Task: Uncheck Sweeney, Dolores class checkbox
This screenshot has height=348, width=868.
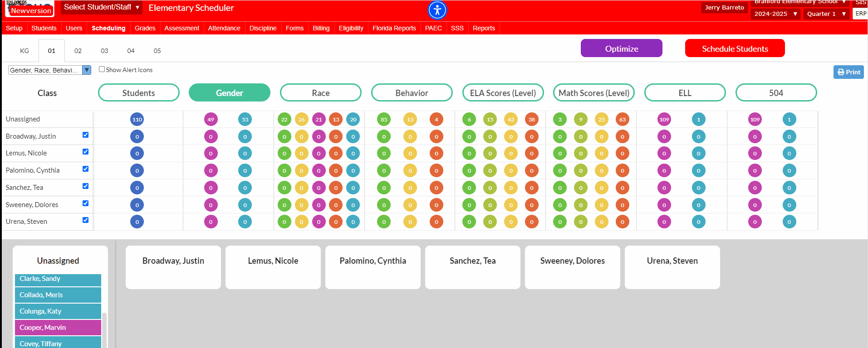Action: point(85,203)
